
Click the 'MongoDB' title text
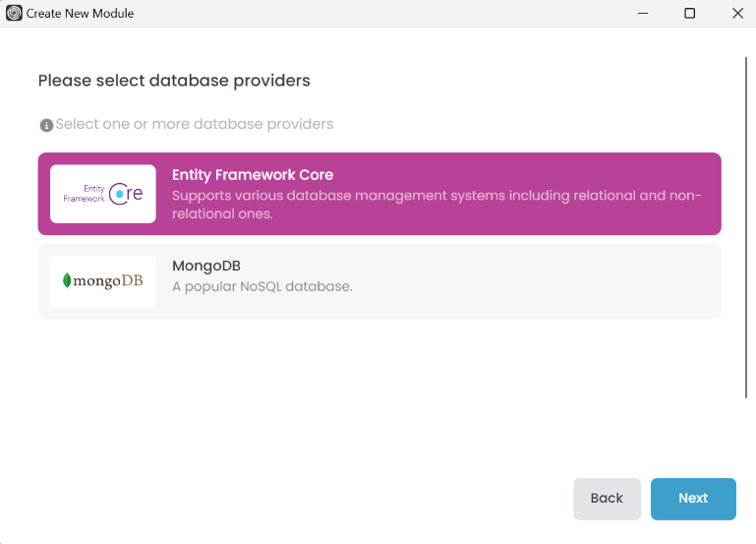coord(206,267)
